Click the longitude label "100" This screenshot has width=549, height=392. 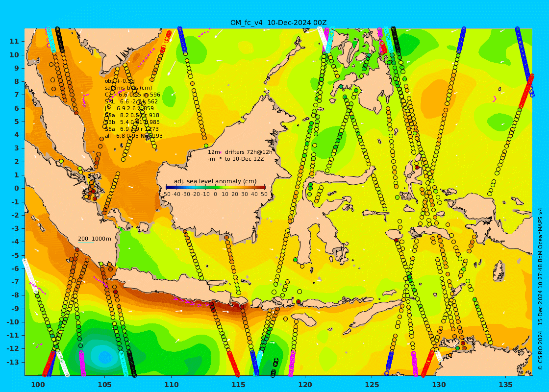pos(38,384)
